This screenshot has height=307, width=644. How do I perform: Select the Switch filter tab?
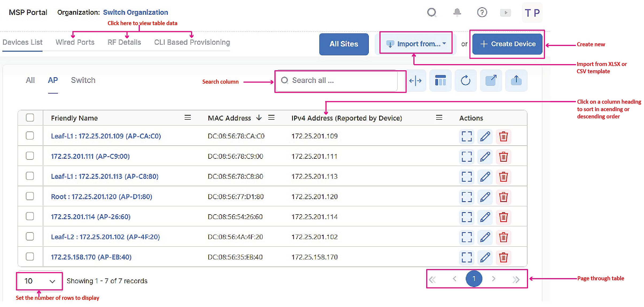tap(83, 80)
